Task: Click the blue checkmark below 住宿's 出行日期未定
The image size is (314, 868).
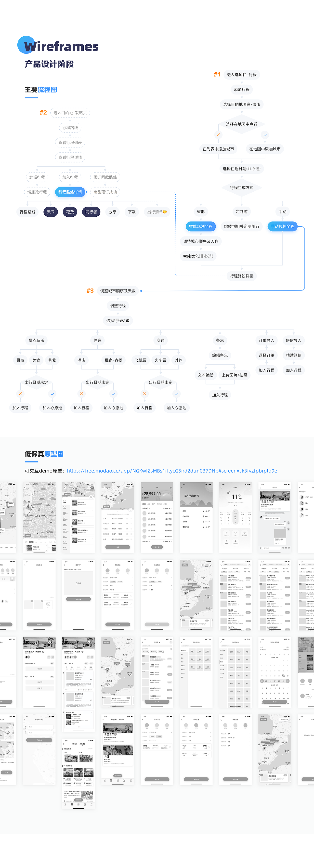Action: 114,394
